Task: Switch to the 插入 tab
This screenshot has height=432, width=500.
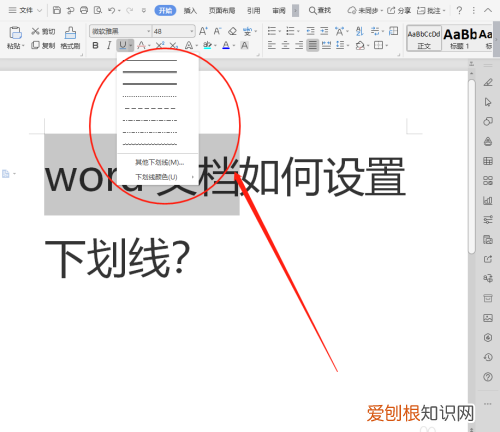Action: point(190,11)
